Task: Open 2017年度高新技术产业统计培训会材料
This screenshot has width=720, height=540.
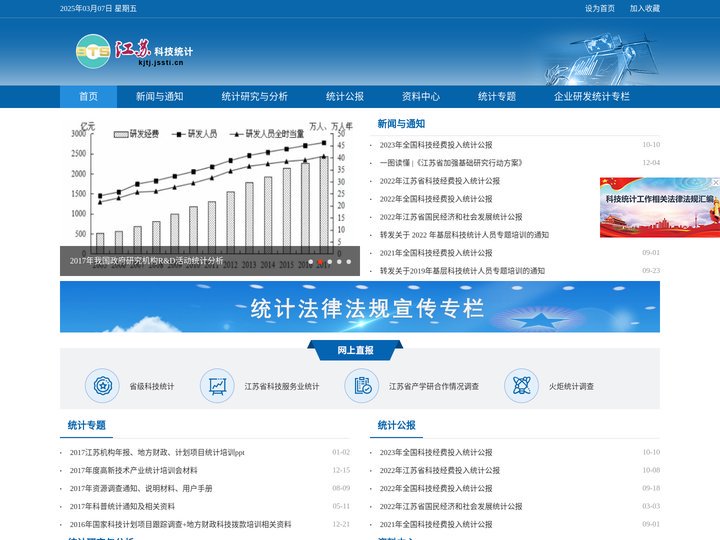Action: [x=134, y=470]
